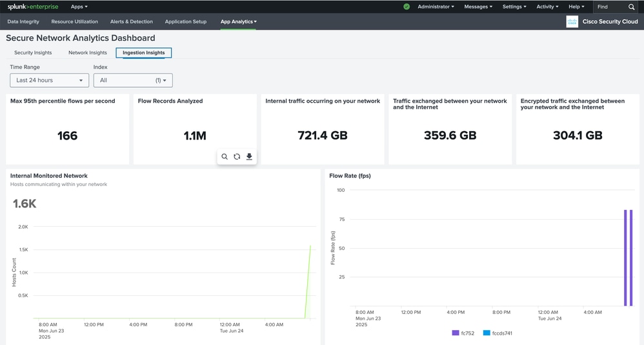Viewport: 644px width, 345px height.
Task: Go to Resource Utilization navigation item
Action: [x=74, y=21]
